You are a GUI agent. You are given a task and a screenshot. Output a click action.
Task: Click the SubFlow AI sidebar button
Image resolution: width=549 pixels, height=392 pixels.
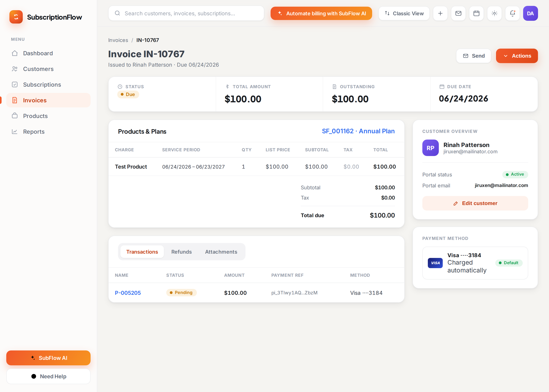click(48, 358)
